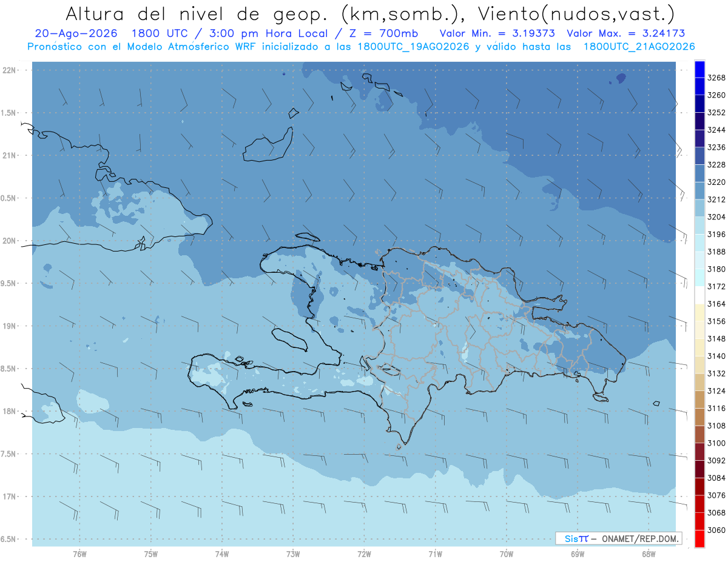Click the '3116' colorbar value
The height and width of the screenshot is (562, 728).
click(716, 408)
